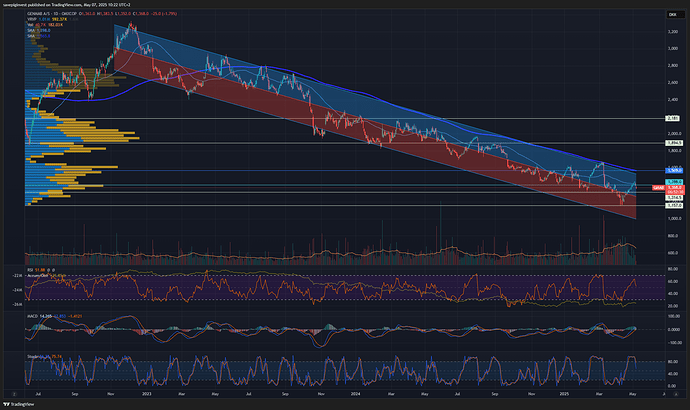Select the Vol indicator legend

click(x=30, y=25)
